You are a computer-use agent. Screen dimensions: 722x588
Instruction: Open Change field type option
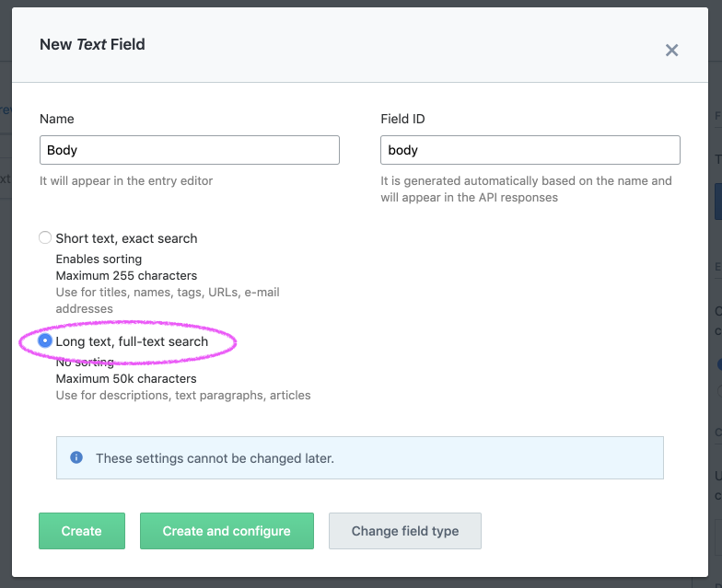(x=405, y=531)
